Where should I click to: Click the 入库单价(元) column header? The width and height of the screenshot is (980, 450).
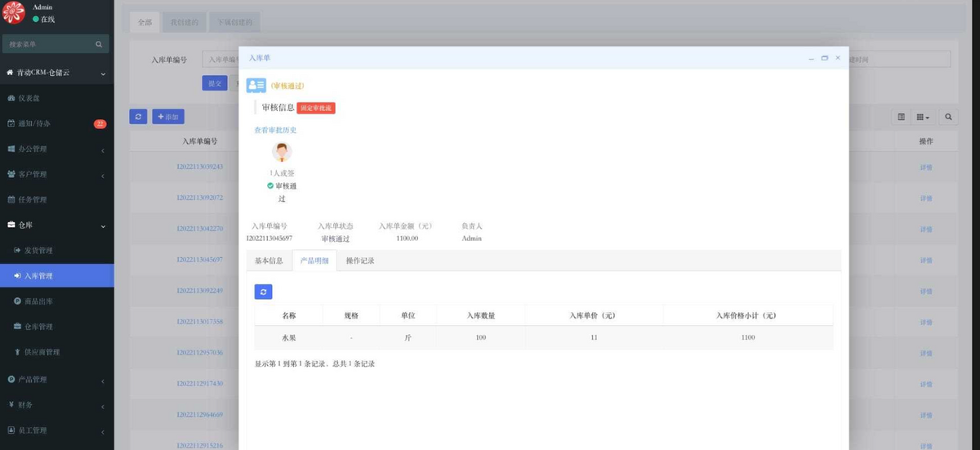pyautogui.click(x=595, y=315)
